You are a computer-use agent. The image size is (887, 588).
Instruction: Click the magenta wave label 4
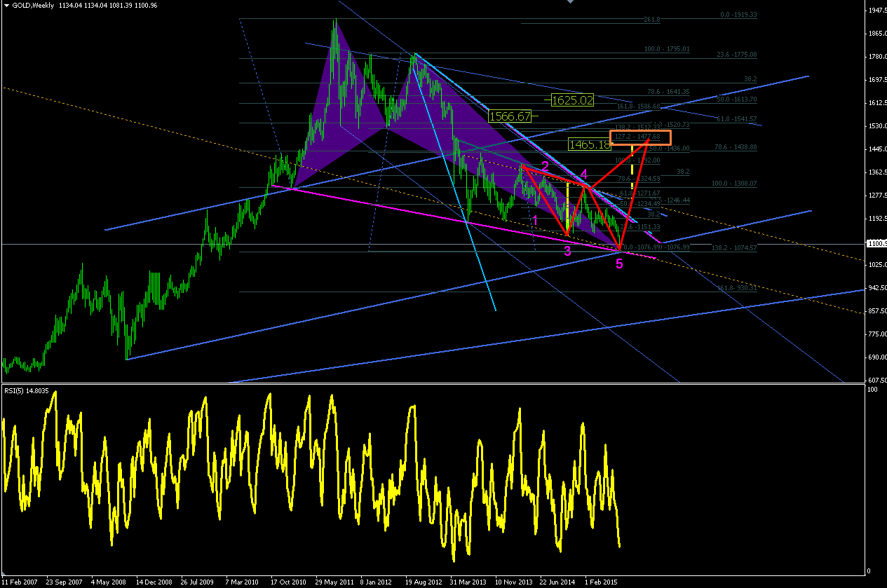pos(583,174)
